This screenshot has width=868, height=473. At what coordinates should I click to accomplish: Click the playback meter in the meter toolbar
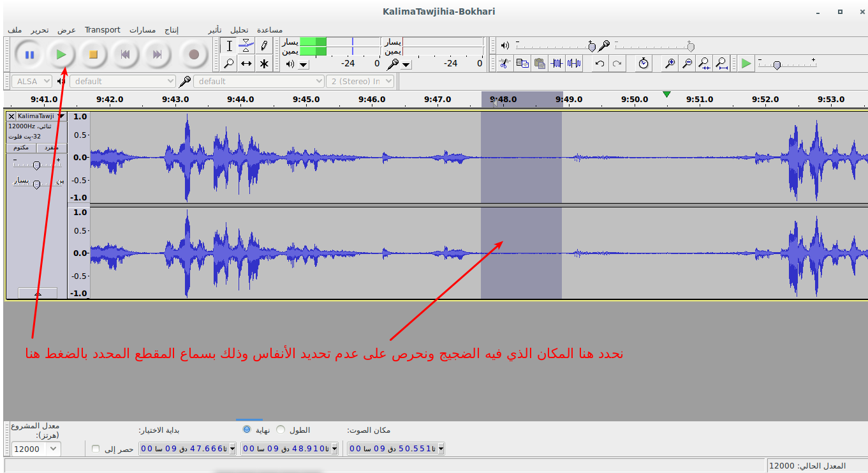pos(340,46)
